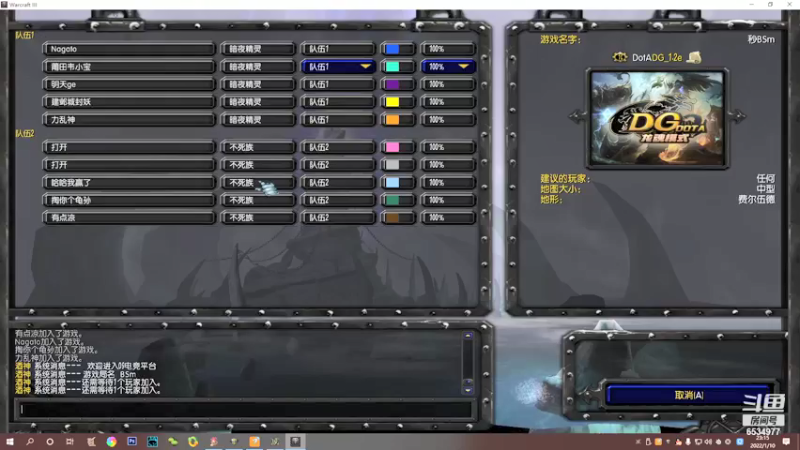The width and height of the screenshot is (800, 450).
Task: Show the previous map with the left arrow
Action: (x=578, y=116)
